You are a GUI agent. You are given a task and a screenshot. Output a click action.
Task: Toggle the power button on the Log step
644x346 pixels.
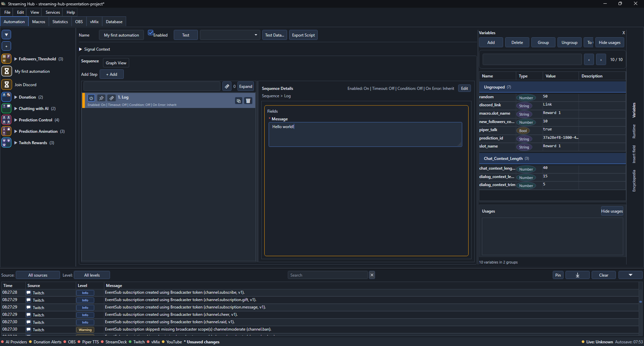pyautogui.click(x=91, y=98)
